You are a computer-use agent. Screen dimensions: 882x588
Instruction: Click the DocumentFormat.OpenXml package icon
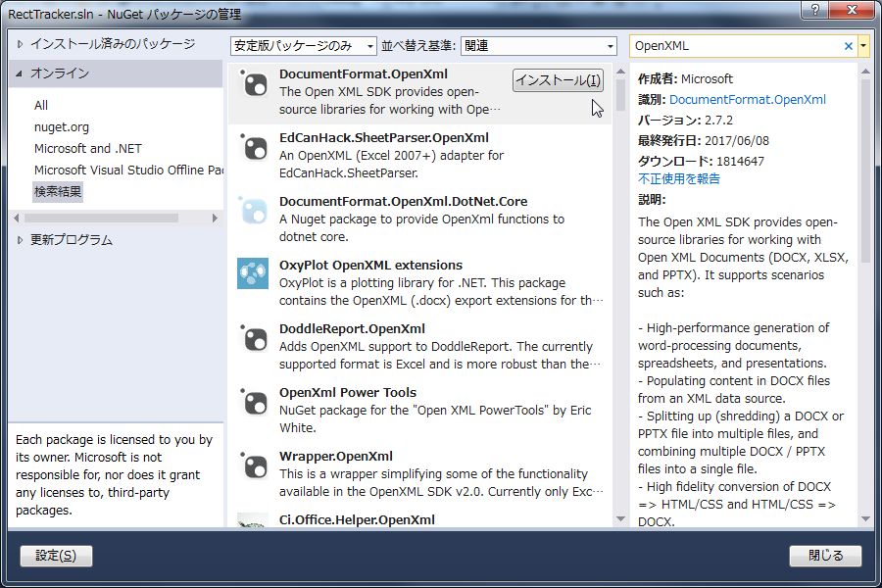coord(253,84)
